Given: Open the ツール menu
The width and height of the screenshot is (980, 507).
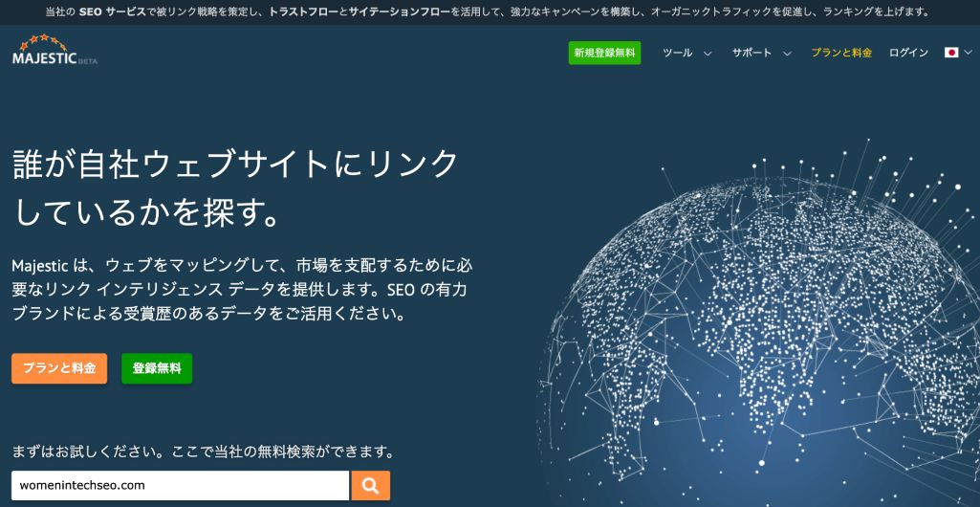Looking at the screenshot, I should coord(678,53).
